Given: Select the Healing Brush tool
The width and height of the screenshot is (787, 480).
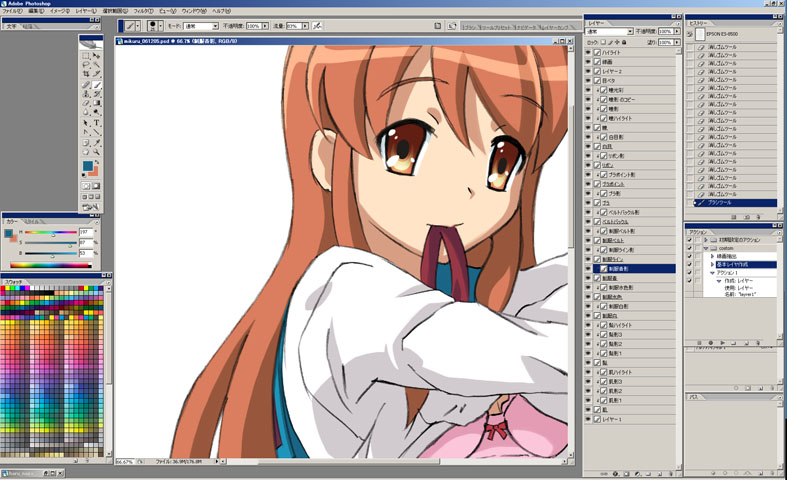Looking at the screenshot, I should pyautogui.click(x=86, y=85).
